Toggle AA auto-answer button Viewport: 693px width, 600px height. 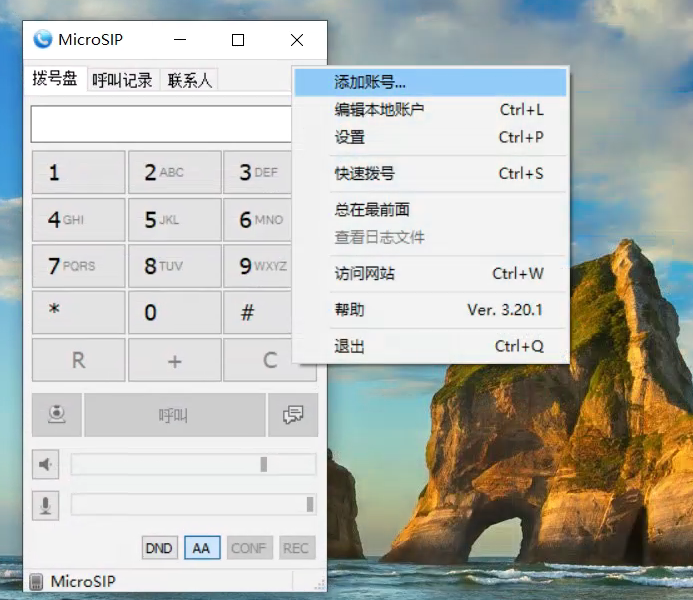[x=202, y=548]
